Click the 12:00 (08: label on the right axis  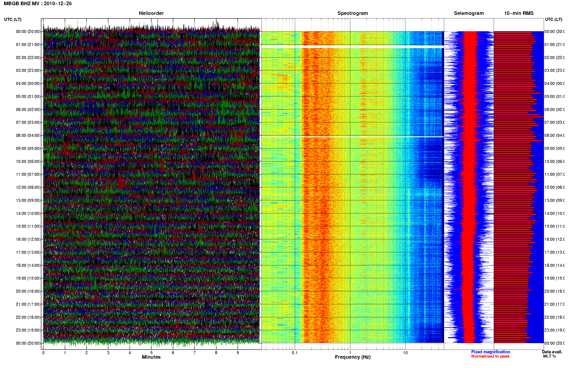(555, 187)
